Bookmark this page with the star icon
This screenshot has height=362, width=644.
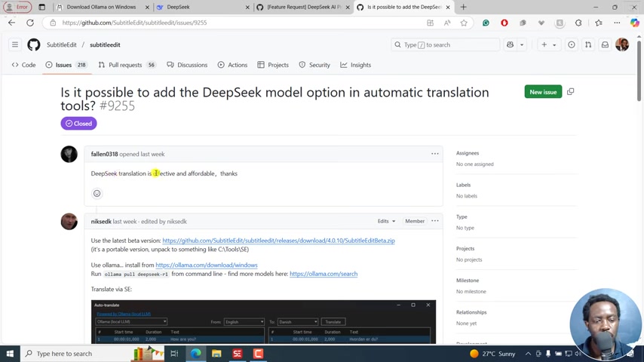[464, 23]
